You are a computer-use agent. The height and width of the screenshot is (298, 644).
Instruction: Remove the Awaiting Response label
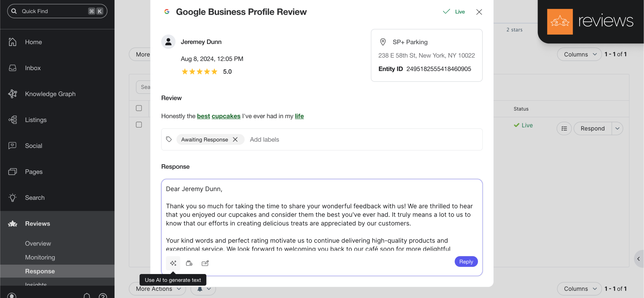coord(235,139)
